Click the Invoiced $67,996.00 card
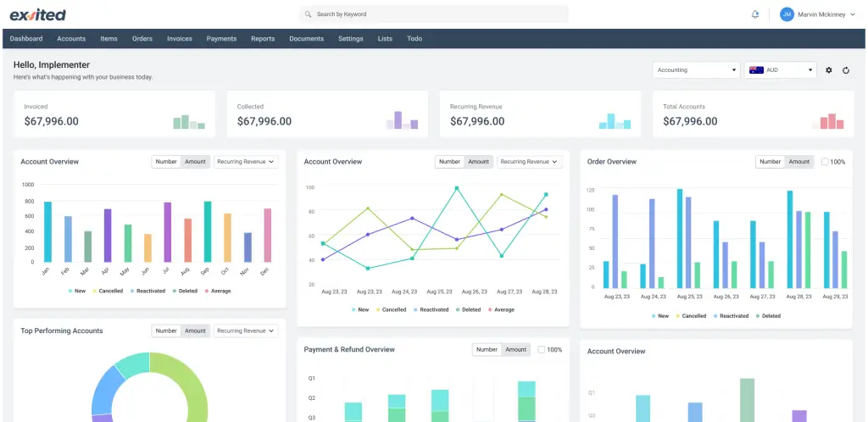The height and width of the screenshot is (422, 868). click(x=114, y=114)
